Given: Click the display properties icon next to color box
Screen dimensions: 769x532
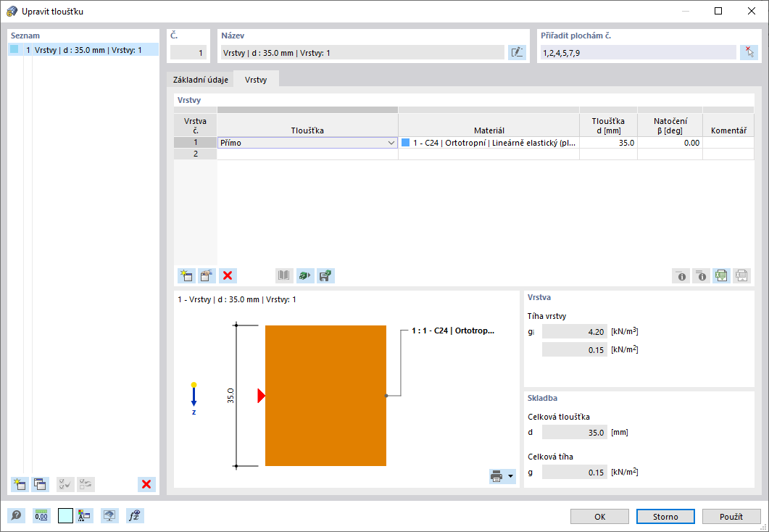Looking at the screenshot, I should pos(84,516).
